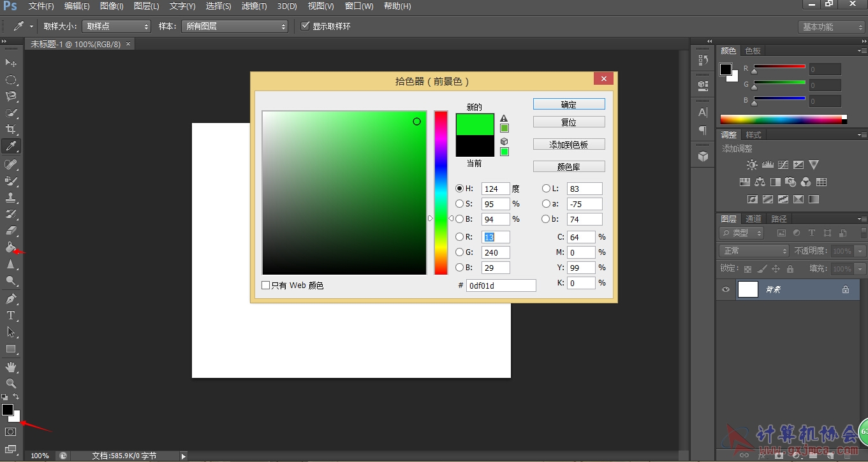
Task: Select the Dodge tool
Action: coord(11,280)
